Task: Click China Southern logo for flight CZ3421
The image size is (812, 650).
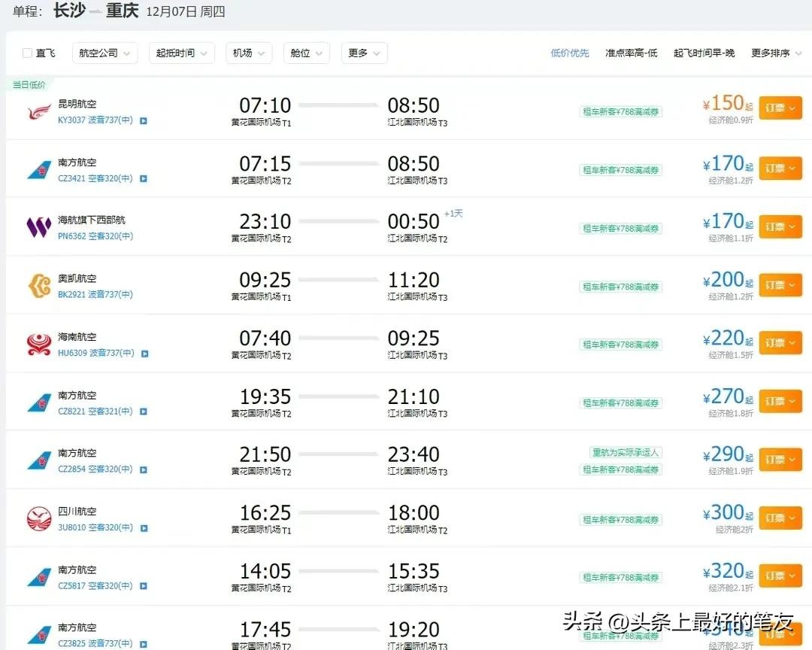Action: pyautogui.click(x=39, y=170)
